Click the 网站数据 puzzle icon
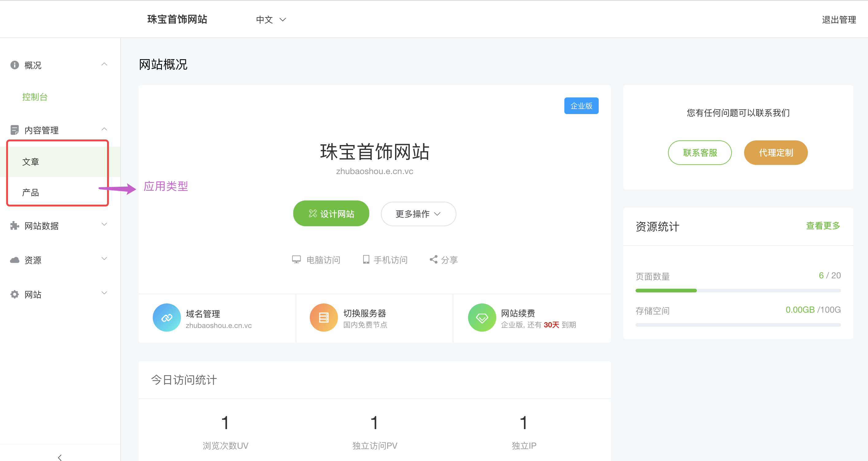This screenshot has height=461, width=868. click(x=14, y=226)
